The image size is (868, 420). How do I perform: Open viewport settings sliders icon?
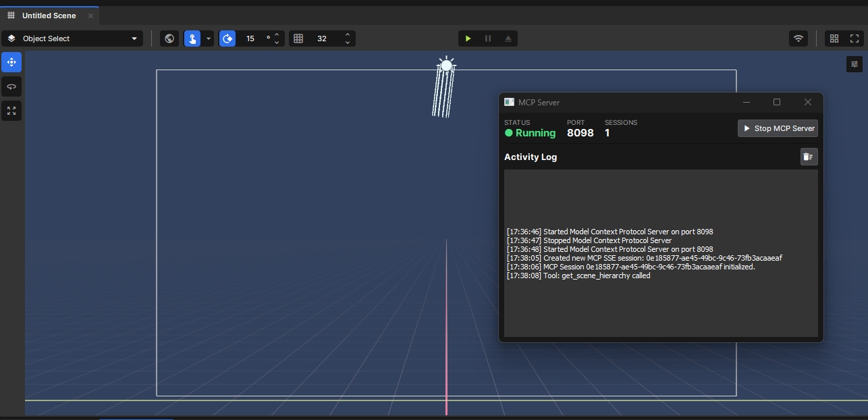(855, 64)
